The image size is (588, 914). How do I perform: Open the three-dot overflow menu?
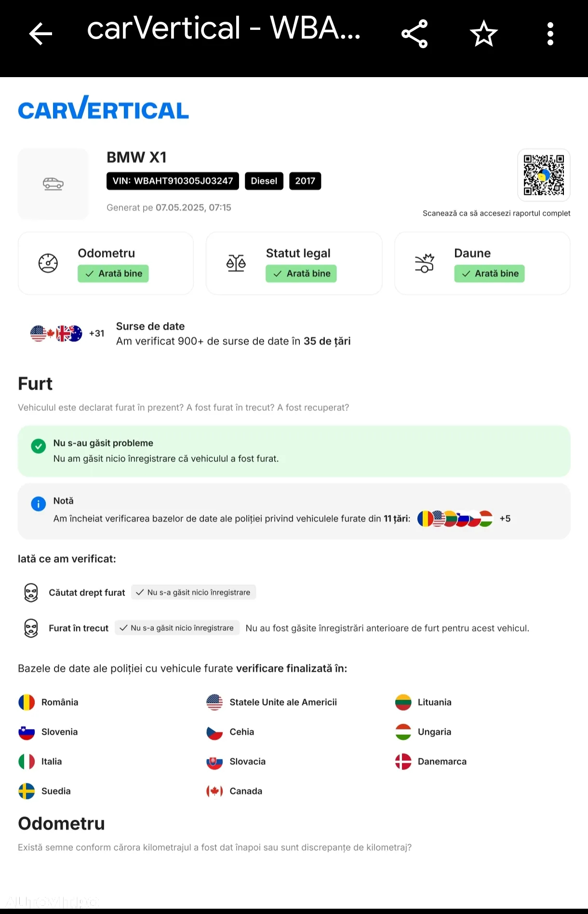point(550,34)
